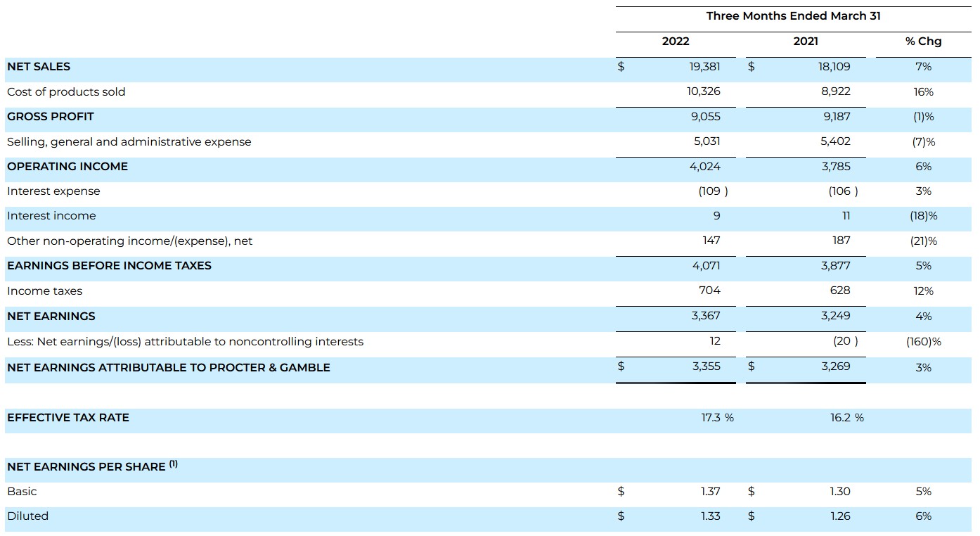Select the 2021 basic EPS 1.30
The width and height of the screenshot is (980, 536).
tap(840, 492)
